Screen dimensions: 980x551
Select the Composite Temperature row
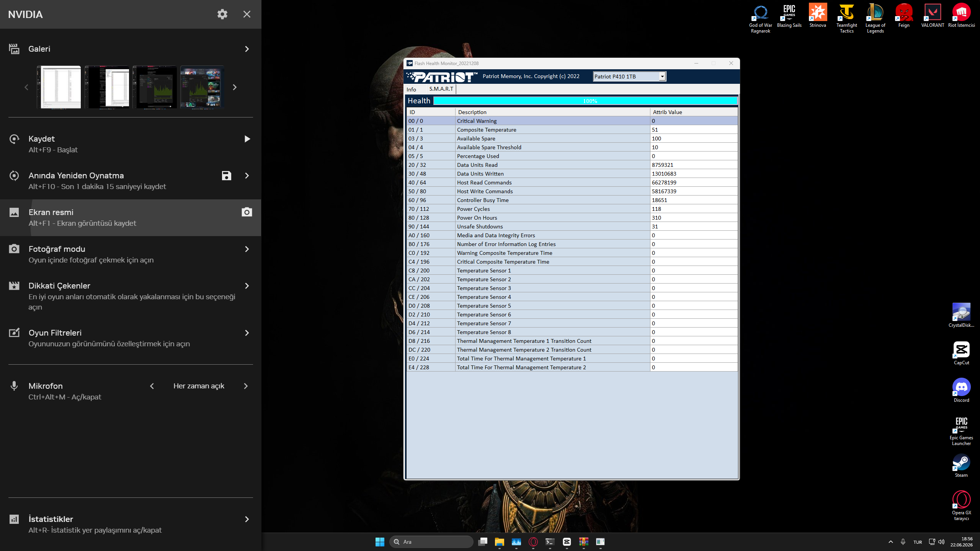(x=572, y=130)
